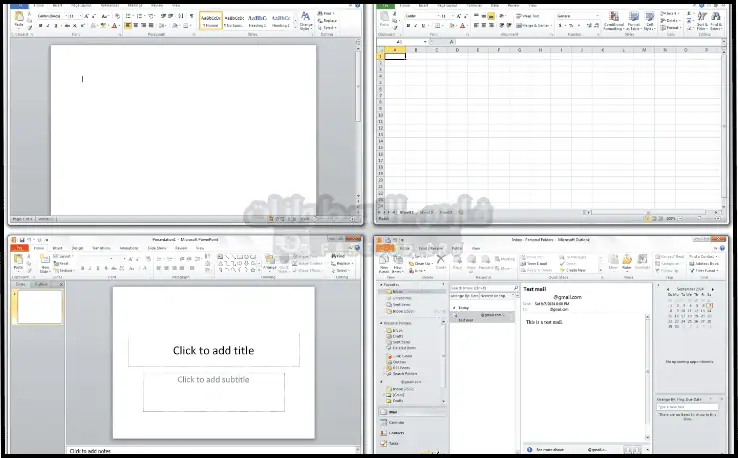The height and width of the screenshot is (458, 738).
Task: Open the File tab in Excel
Action: coord(382,4)
